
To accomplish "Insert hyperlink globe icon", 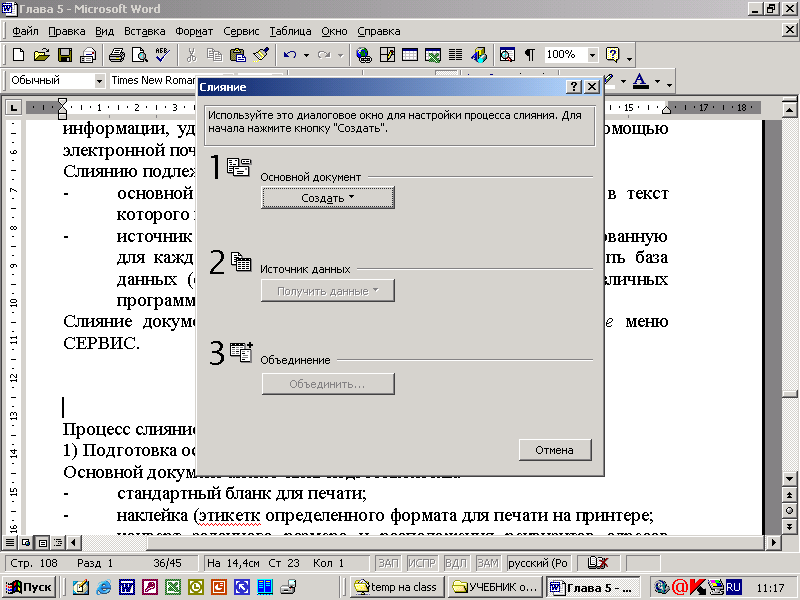I will pyautogui.click(x=364, y=55).
